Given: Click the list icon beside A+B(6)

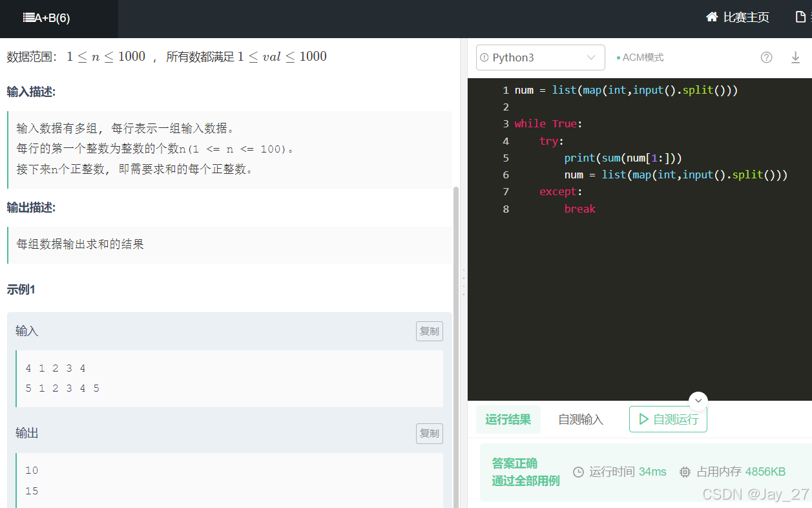Looking at the screenshot, I should click(28, 18).
